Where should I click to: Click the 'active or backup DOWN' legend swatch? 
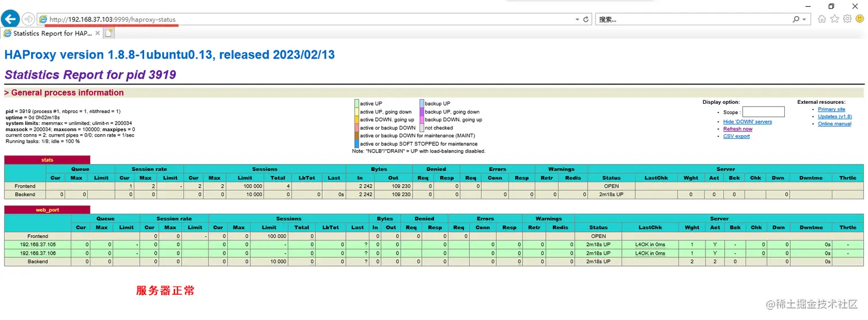(356, 128)
